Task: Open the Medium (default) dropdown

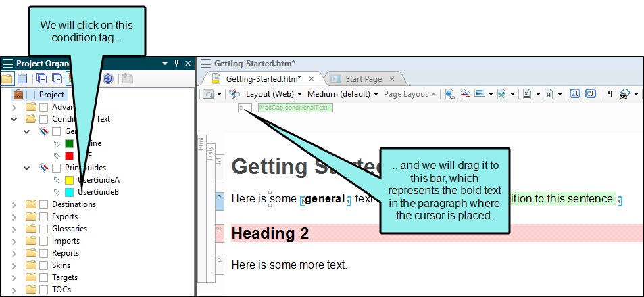Action: (x=343, y=94)
